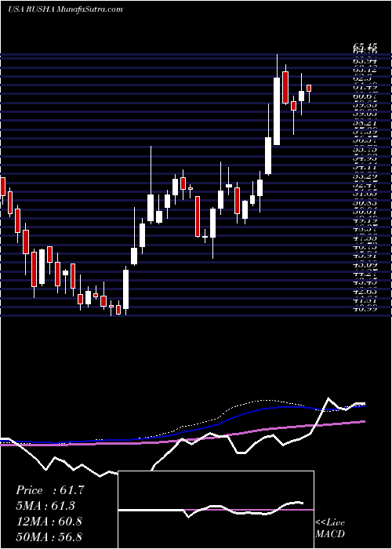This screenshot has height=549, width=392.
Task: Click the 40.99 price axis label
Action: pyautogui.click(x=365, y=309)
